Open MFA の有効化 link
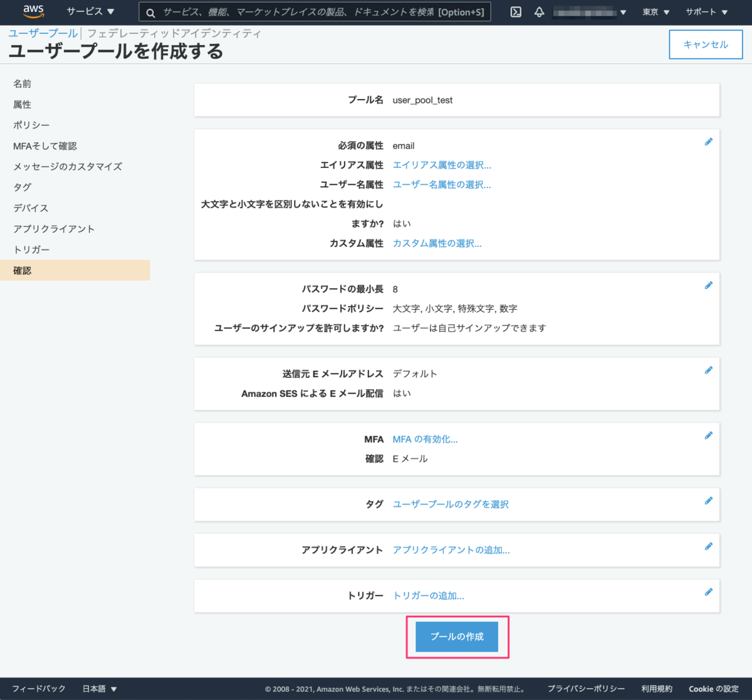 click(x=425, y=439)
